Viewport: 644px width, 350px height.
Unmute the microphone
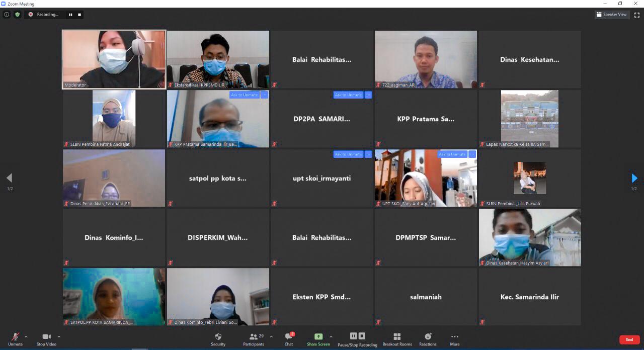click(x=15, y=339)
